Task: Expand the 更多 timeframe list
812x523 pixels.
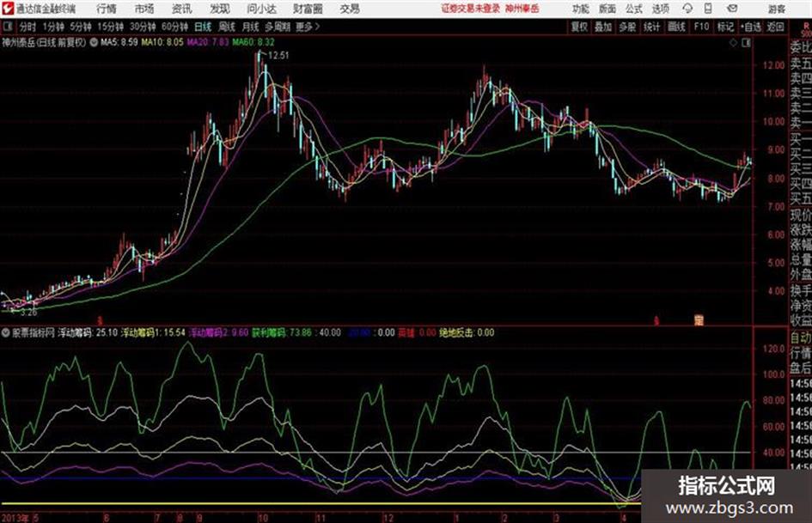Action: point(308,27)
